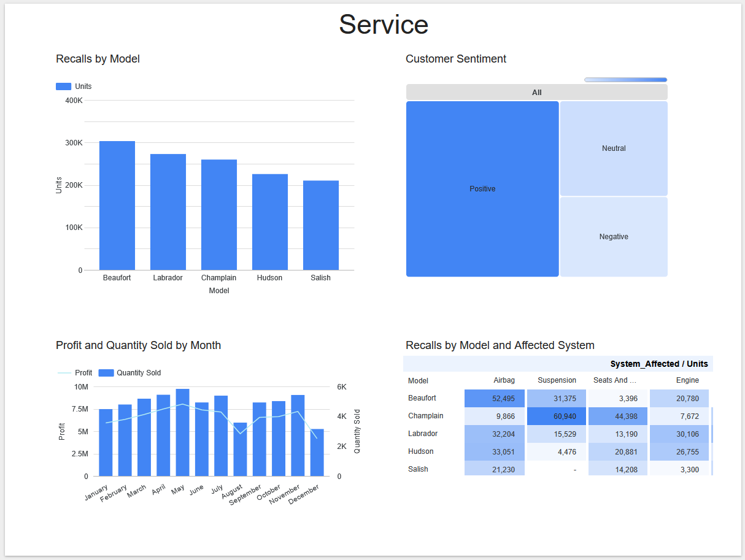Click the 'Customer Sentiment' chart title
This screenshot has width=745, height=560.
pyautogui.click(x=455, y=59)
